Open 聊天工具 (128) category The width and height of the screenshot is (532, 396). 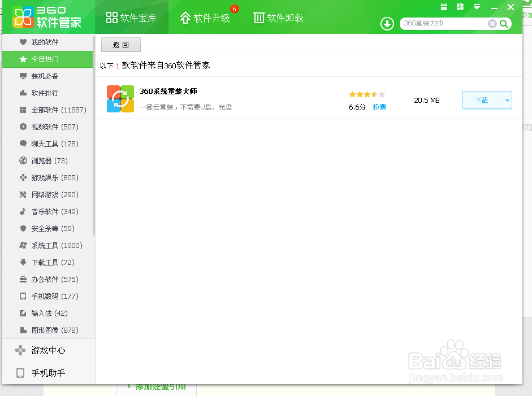click(47, 143)
